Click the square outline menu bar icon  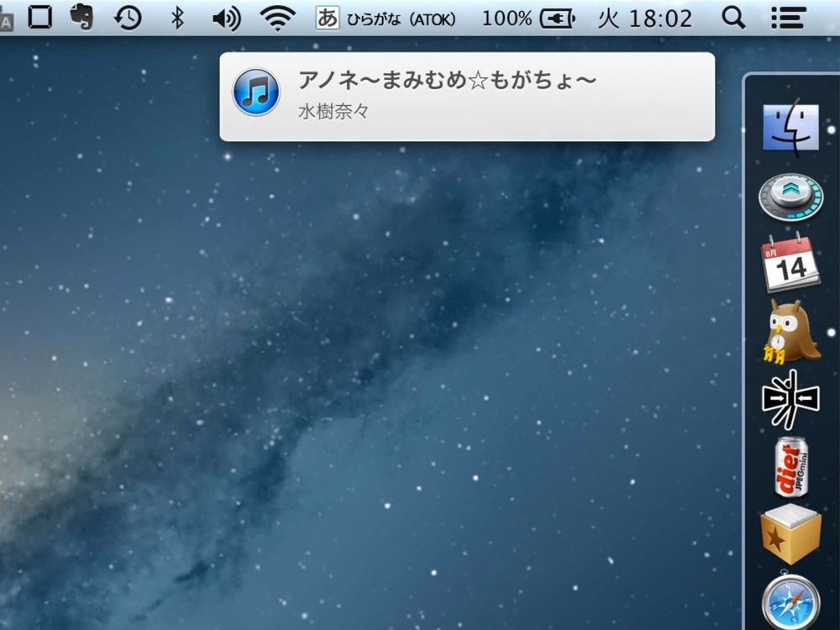coord(40,17)
